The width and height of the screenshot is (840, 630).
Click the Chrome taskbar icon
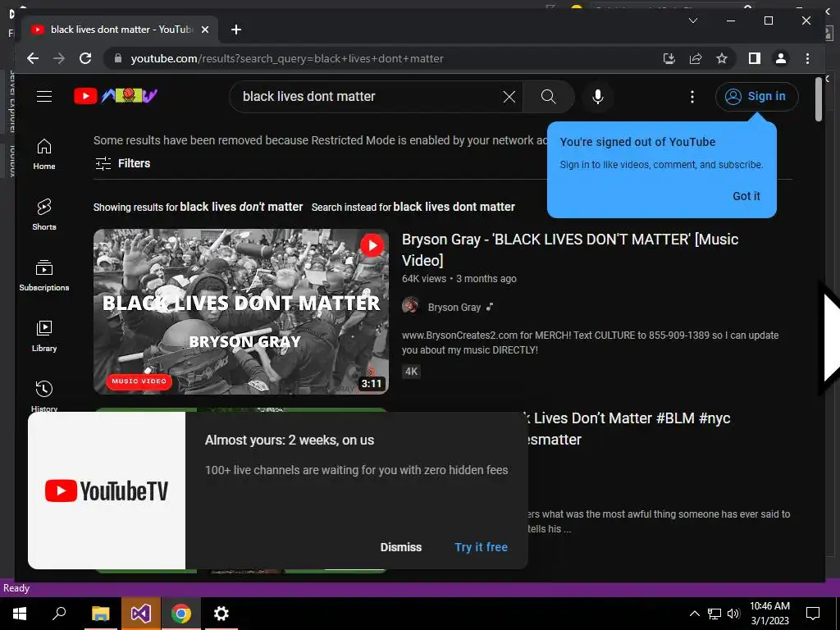click(x=181, y=614)
